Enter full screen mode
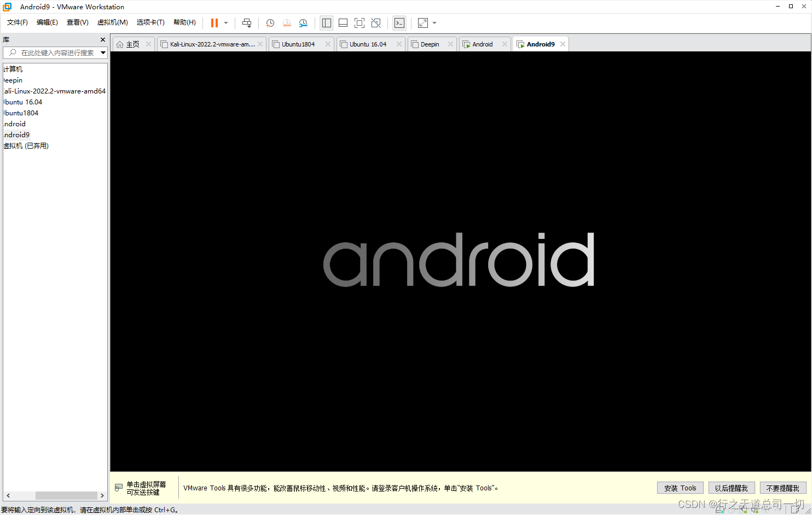This screenshot has height=515, width=812. click(x=359, y=23)
